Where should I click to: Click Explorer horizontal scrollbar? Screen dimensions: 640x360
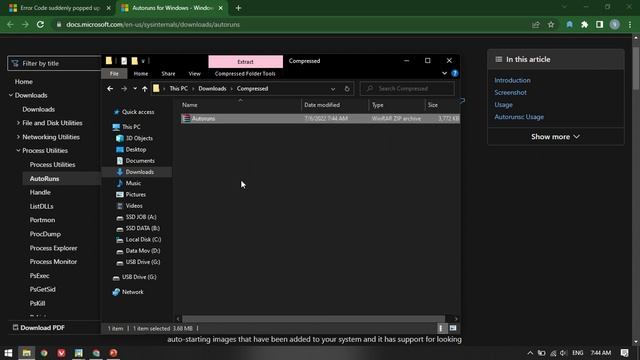click(313, 319)
